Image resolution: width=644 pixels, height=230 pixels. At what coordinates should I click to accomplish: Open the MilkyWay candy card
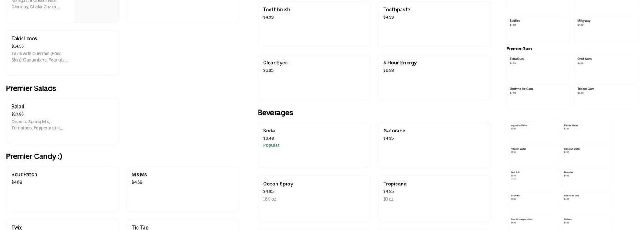pos(606,29)
